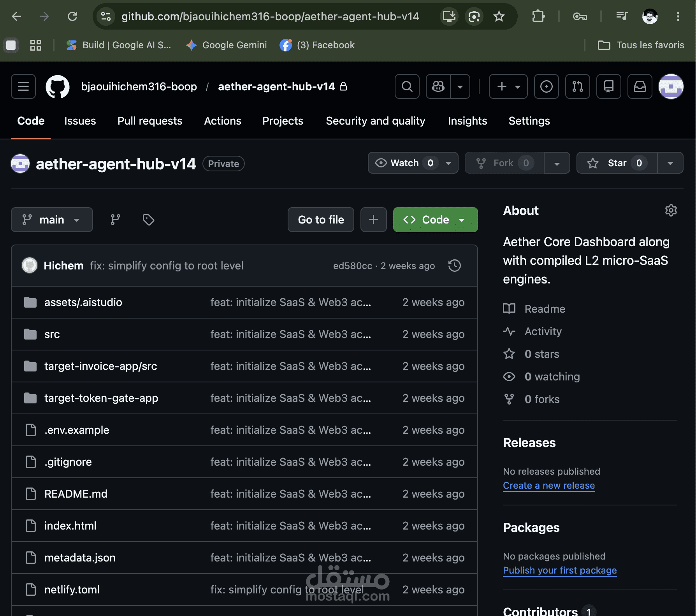Open the Notifications inbox icon

(640, 86)
